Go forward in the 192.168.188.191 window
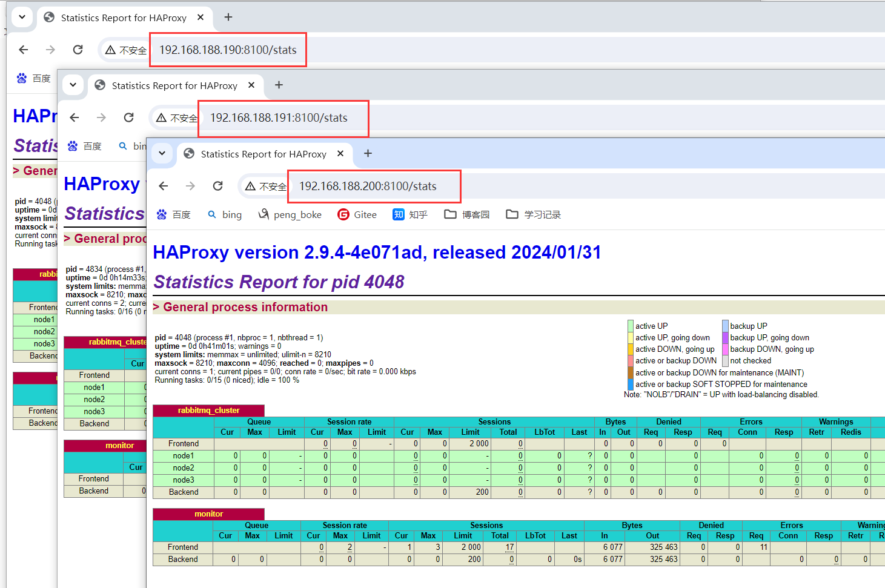This screenshot has width=885, height=588. point(101,117)
